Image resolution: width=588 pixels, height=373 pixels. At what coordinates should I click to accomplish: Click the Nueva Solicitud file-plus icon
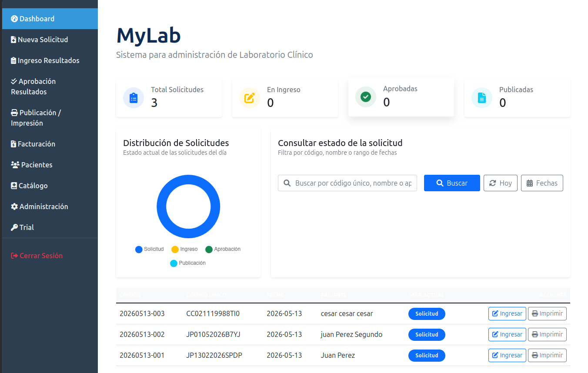point(13,40)
